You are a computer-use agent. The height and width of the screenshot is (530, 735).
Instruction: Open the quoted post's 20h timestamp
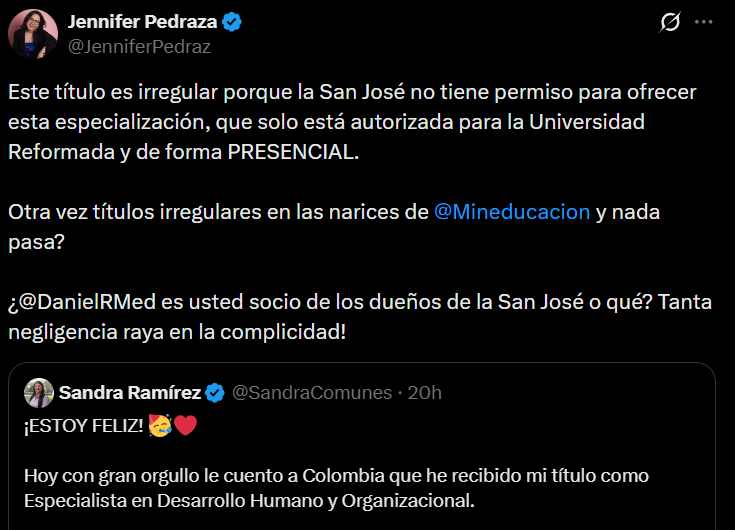pyautogui.click(x=425, y=392)
